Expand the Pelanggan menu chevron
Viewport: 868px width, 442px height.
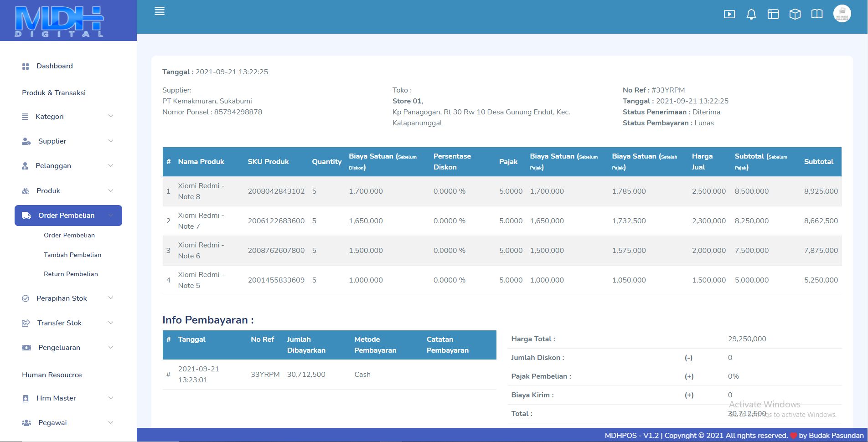coord(110,166)
